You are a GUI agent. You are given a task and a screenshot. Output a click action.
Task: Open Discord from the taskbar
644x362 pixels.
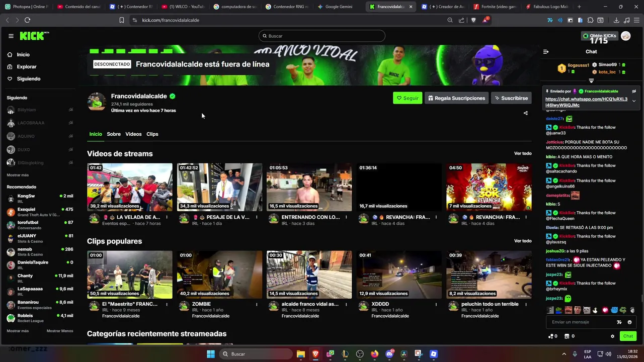coord(389,354)
